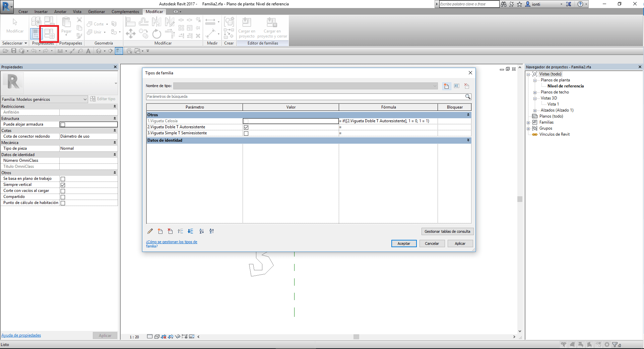Open the Complementos ribbon tab
Image resolution: width=644 pixels, height=349 pixels.
(125, 12)
